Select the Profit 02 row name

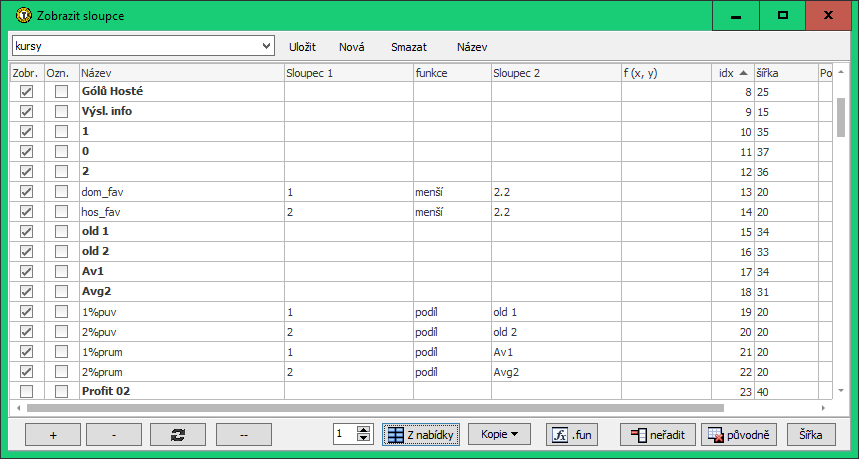click(x=106, y=391)
